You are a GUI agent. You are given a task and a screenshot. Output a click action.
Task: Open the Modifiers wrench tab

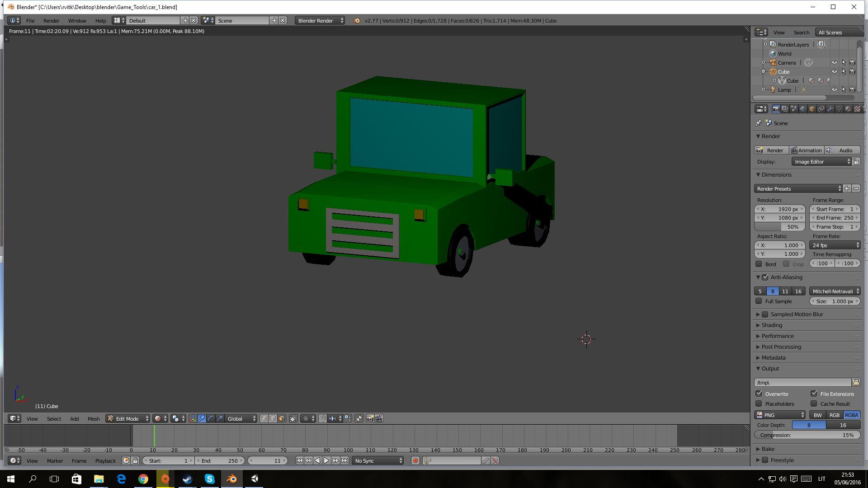pos(830,109)
